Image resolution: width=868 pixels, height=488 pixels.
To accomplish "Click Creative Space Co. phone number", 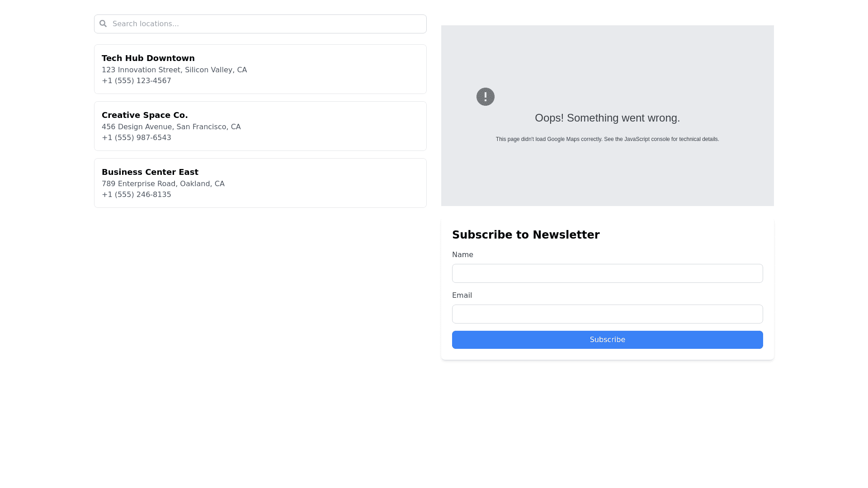I will pos(137,138).
